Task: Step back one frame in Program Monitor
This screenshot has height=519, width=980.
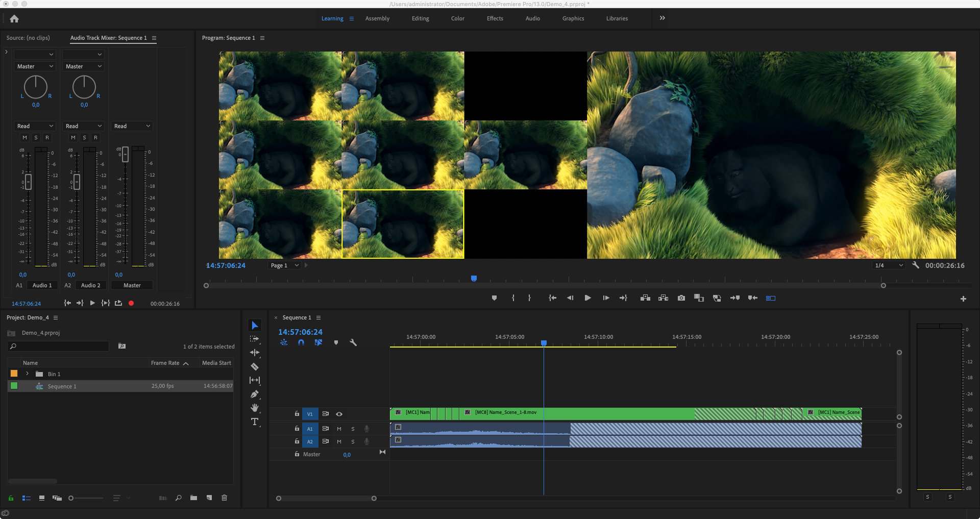Action: click(570, 298)
